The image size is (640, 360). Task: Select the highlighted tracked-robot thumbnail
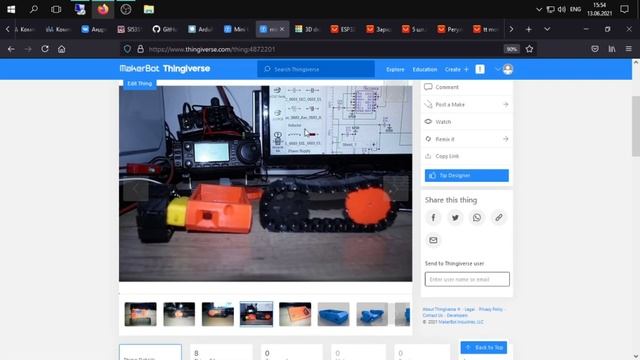pyautogui.click(x=256, y=314)
